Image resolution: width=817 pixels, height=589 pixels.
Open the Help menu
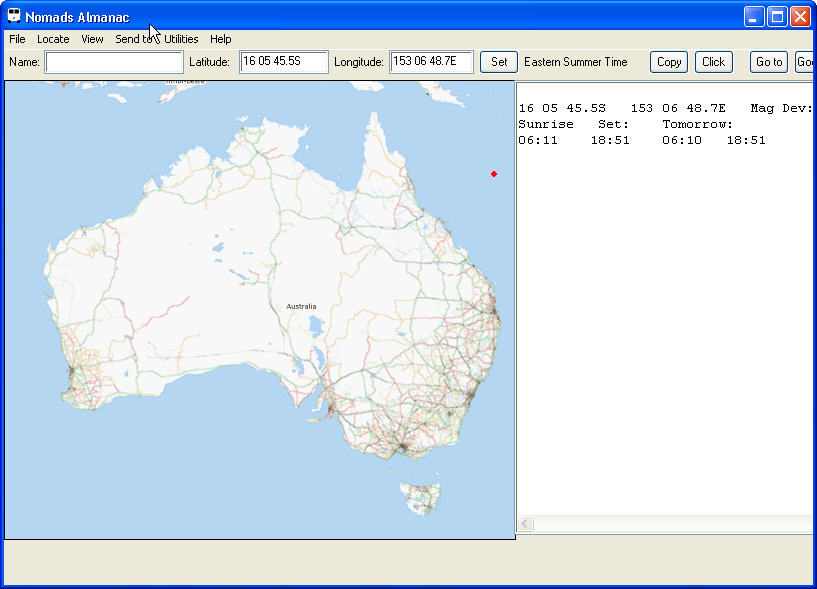click(220, 39)
